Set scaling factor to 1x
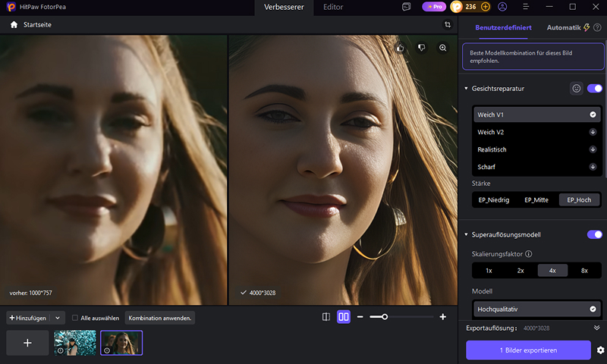Image resolution: width=607 pixels, height=364 pixels. tap(489, 271)
